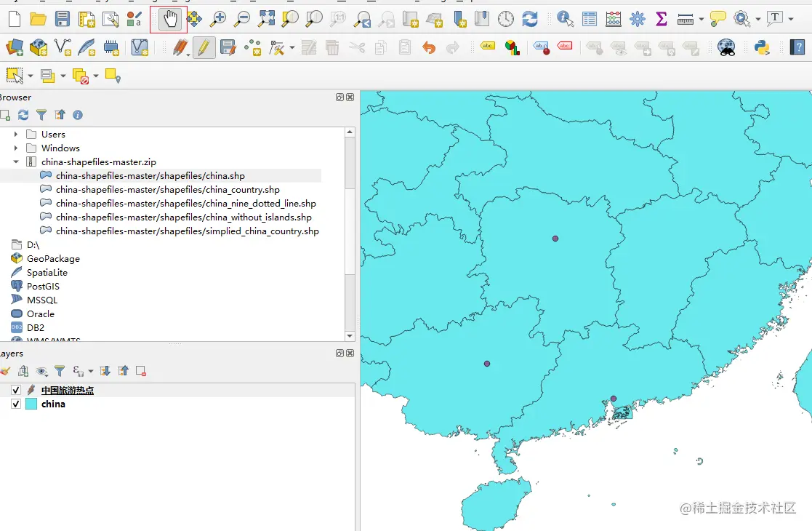Click Save Layer Edits icon

click(228, 48)
